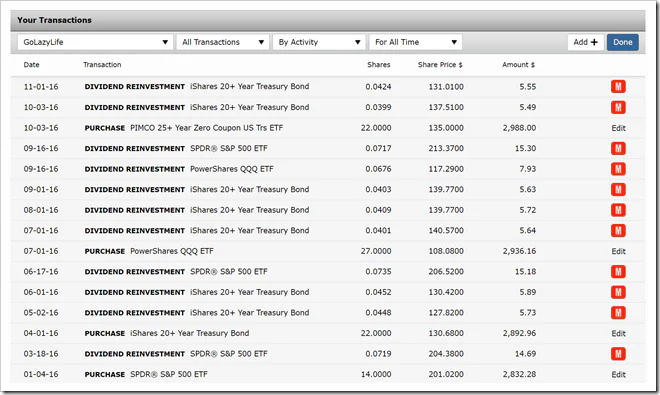Click the red M icon on the 09-01-16 row
This screenshot has width=660, height=395.
[x=618, y=189]
